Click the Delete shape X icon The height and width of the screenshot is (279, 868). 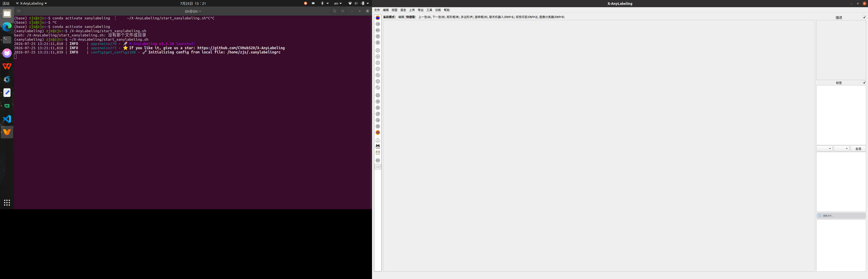(378, 101)
